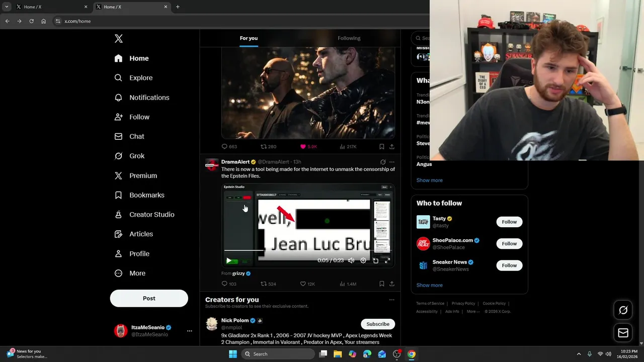Open floating messages button at bottom right
644x362 pixels.
click(x=623, y=333)
